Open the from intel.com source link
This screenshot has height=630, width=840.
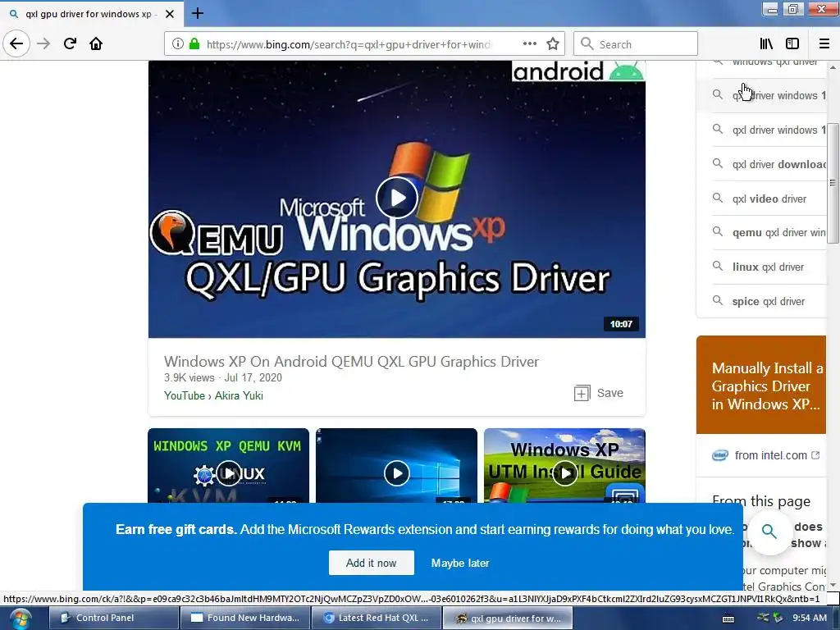770,455
